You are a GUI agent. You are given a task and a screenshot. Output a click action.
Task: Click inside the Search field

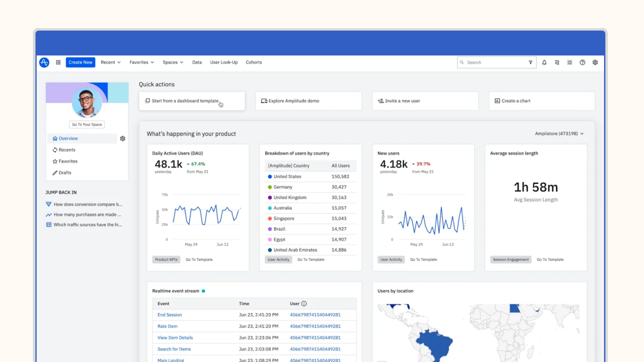491,62
